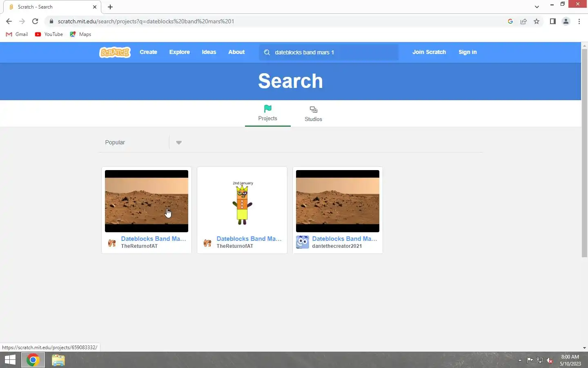Click the browser forward arrow
Viewport: 588px width, 368px height.
pos(22,21)
